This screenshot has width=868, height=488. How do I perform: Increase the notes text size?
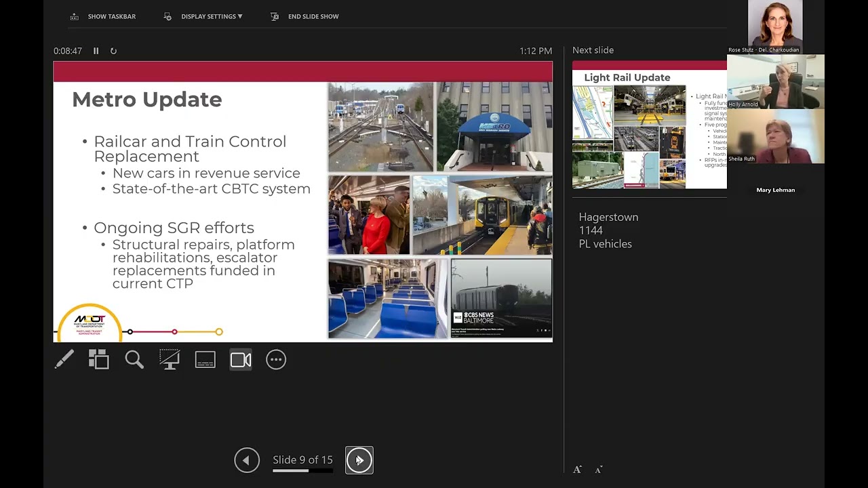coord(577,469)
